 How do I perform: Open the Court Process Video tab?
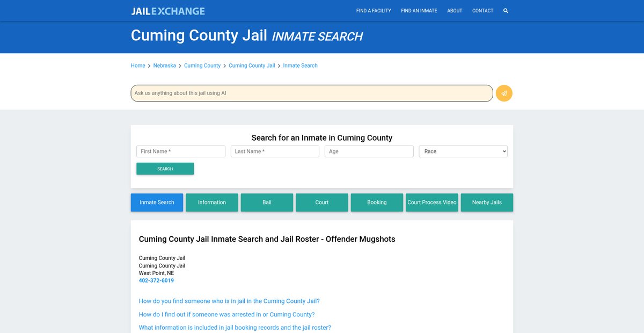(432, 202)
